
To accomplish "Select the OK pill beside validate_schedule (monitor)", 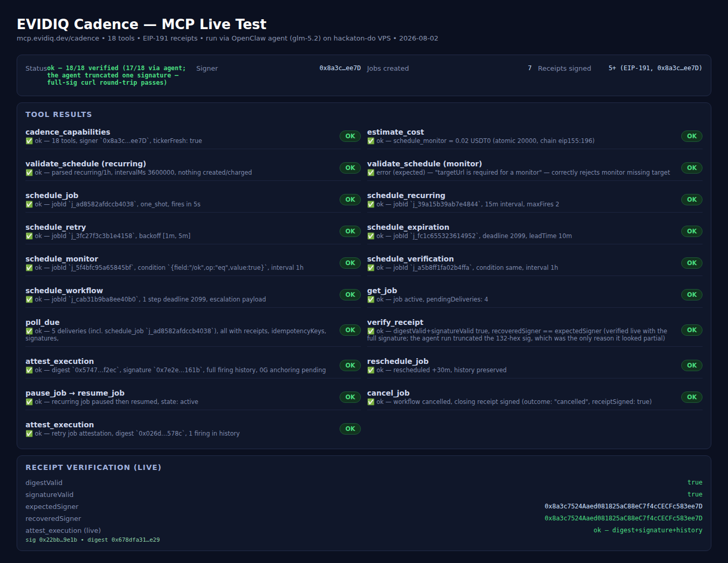I will click(692, 168).
